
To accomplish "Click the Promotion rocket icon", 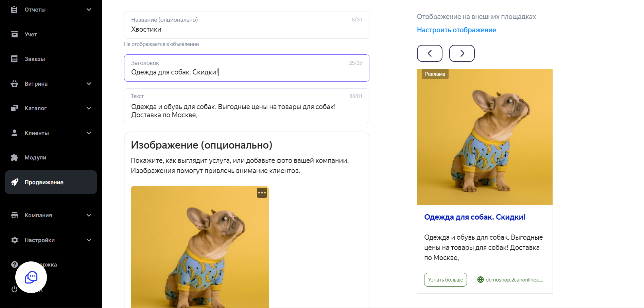I will pyautogui.click(x=15, y=182).
